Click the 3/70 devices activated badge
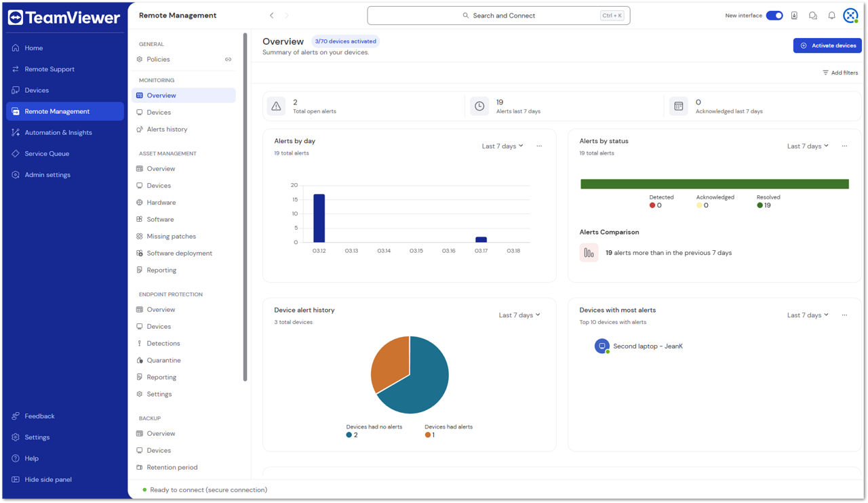Screen dimensions: 868x503 point(346,41)
